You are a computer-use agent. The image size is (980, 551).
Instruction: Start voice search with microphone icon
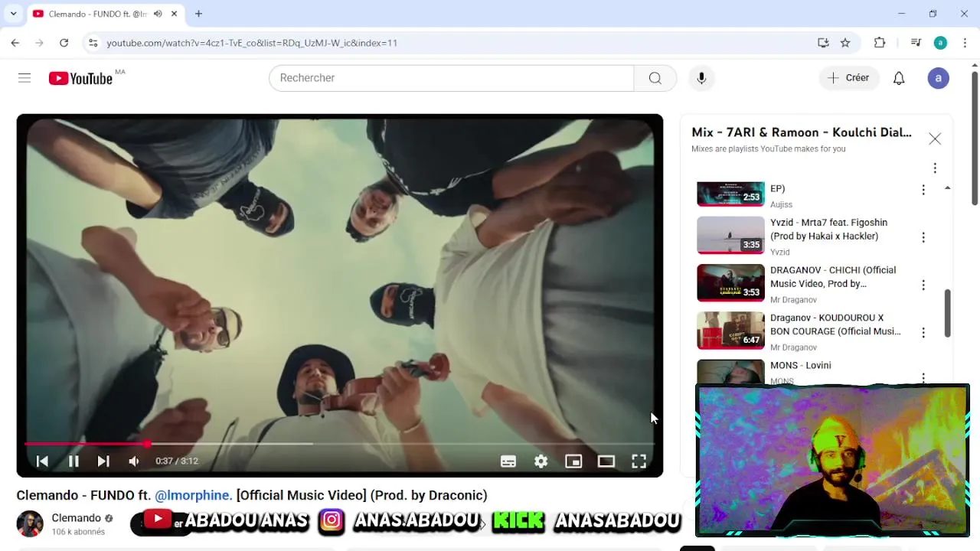(701, 78)
